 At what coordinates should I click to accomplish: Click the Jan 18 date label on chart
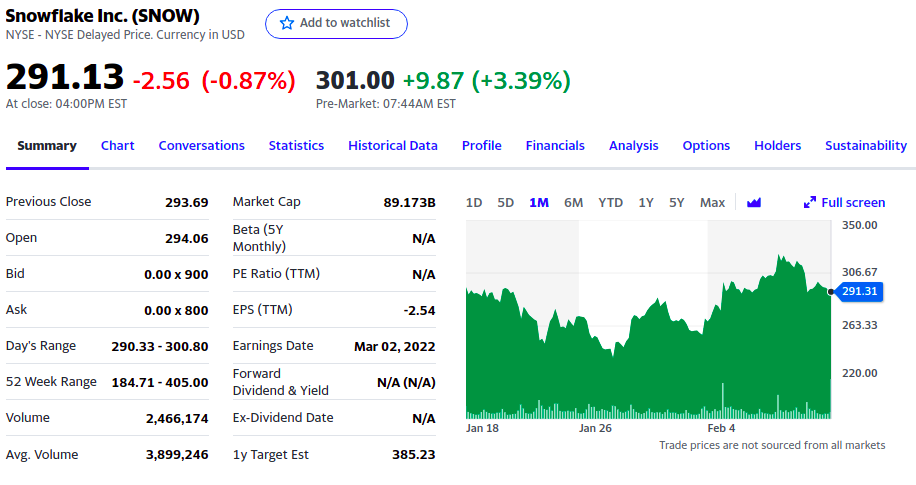483,428
